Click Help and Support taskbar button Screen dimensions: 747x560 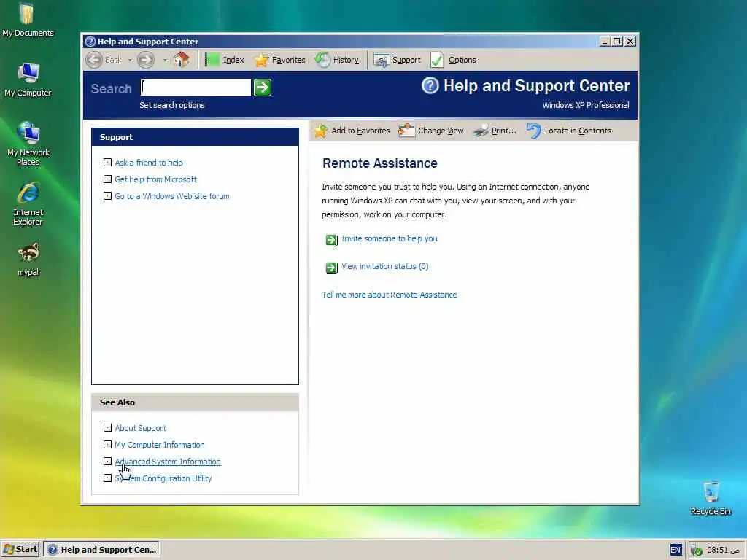101,550
